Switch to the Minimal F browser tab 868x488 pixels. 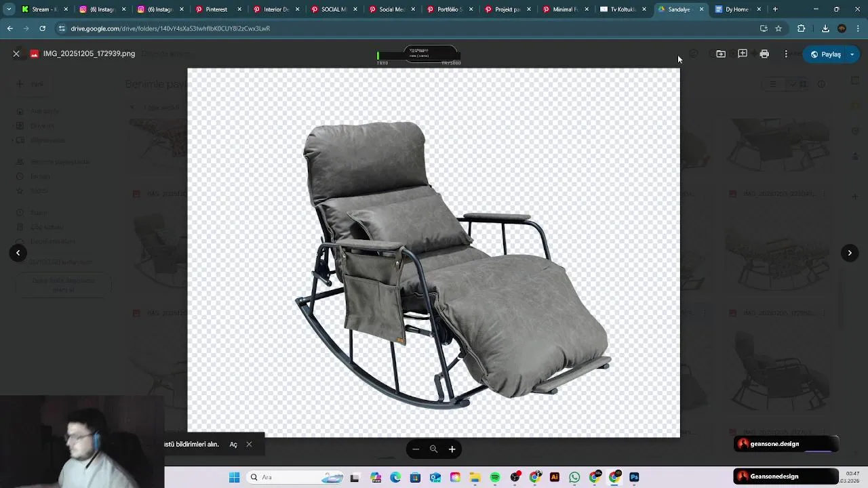click(564, 9)
